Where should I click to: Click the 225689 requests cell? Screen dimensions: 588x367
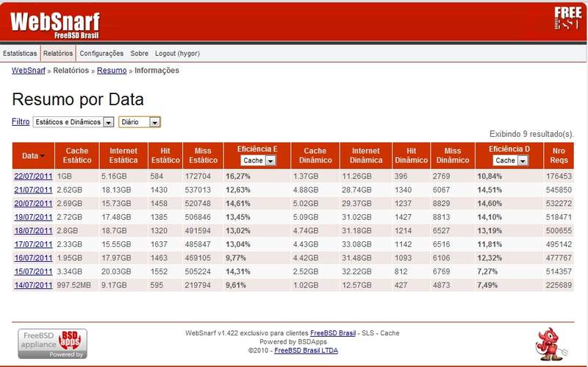tap(559, 285)
